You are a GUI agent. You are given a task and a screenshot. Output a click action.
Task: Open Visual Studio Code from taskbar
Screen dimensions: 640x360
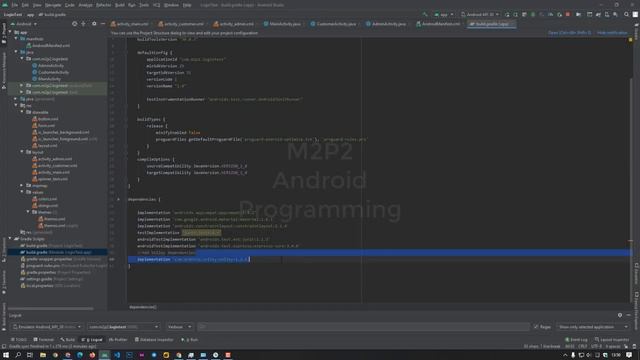(117, 355)
